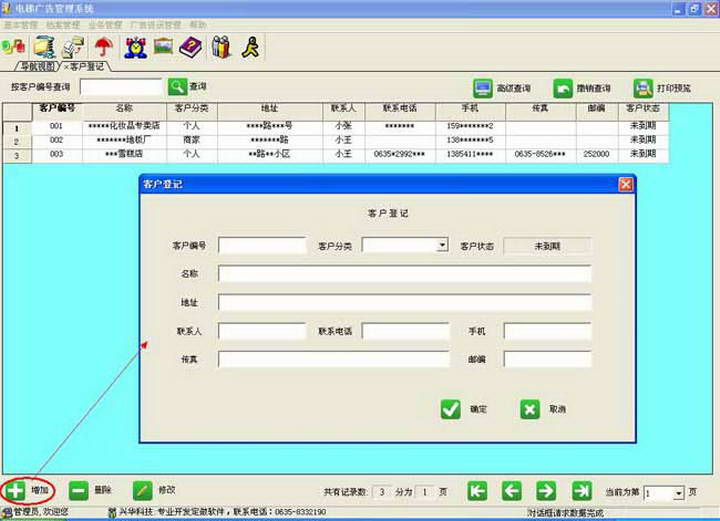Click the 名称 input field in dialog
Screen dimensions: 720x521
coord(405,274)
